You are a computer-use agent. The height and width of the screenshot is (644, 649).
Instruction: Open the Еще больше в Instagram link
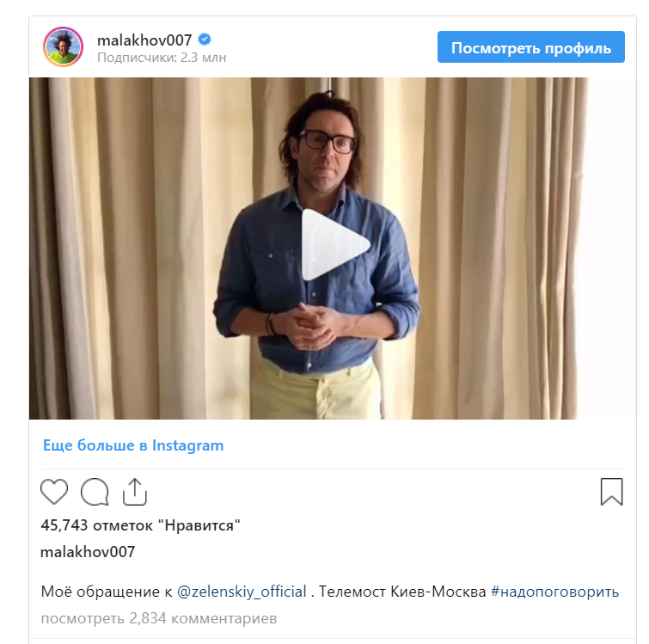[x=133, y=445]
